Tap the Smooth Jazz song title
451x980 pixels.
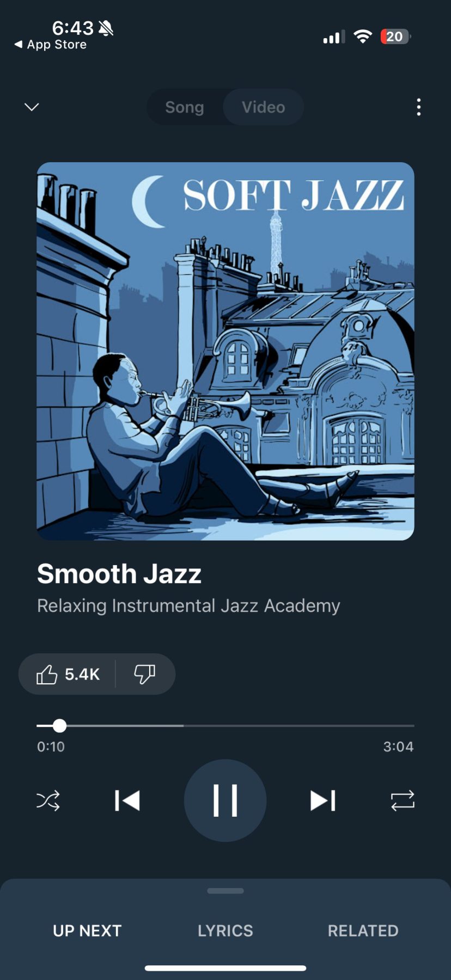coord(119,574)
